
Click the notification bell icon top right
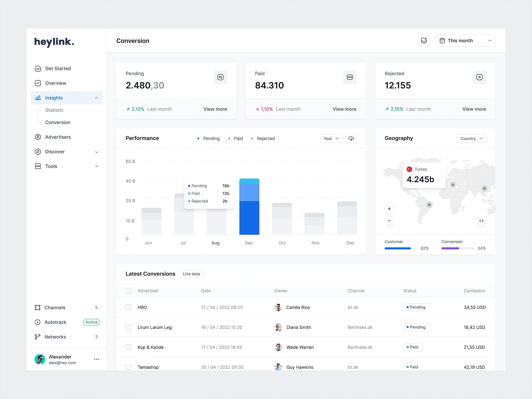(424, 41)
